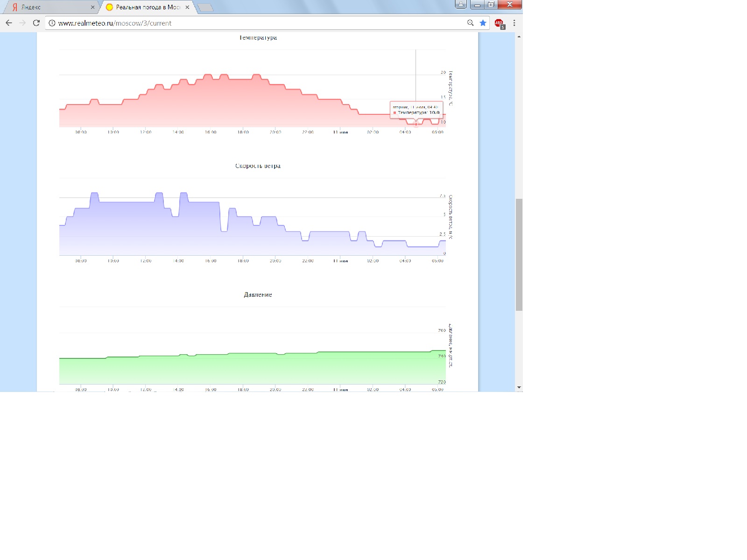The height and width of the screenshot is (560, 747).
Task: Click the highlighted 04:40 temperature data point
Action: [x=416, y=124]
